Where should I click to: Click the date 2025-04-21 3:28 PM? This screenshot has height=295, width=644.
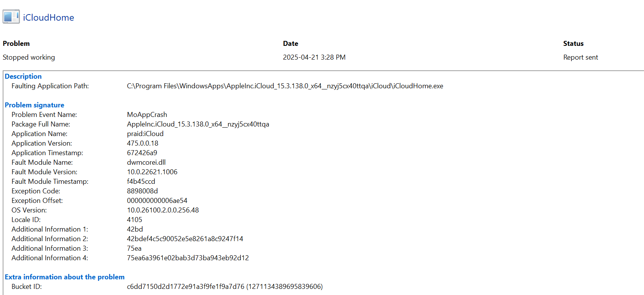[x=314, y=57]
